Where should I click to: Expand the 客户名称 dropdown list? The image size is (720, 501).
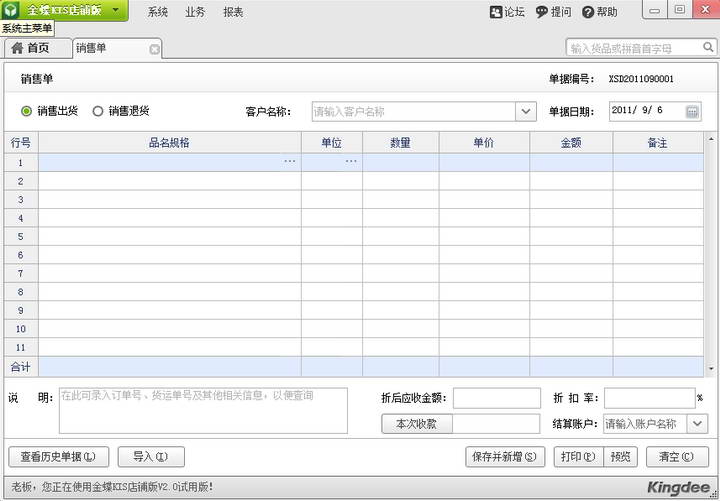(x=525, y=112)
